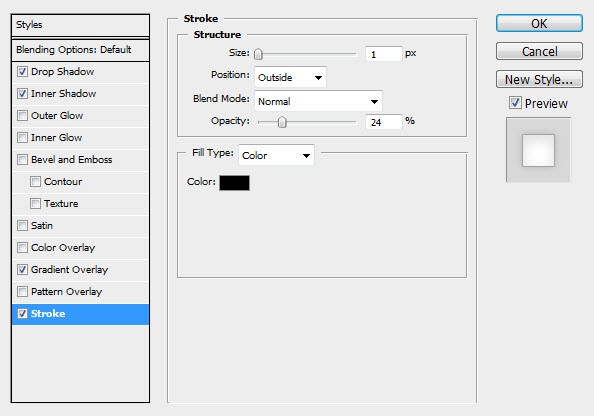Click the Opacity slider handle
This screenshot has width=594, height=416.
(282, 122)
